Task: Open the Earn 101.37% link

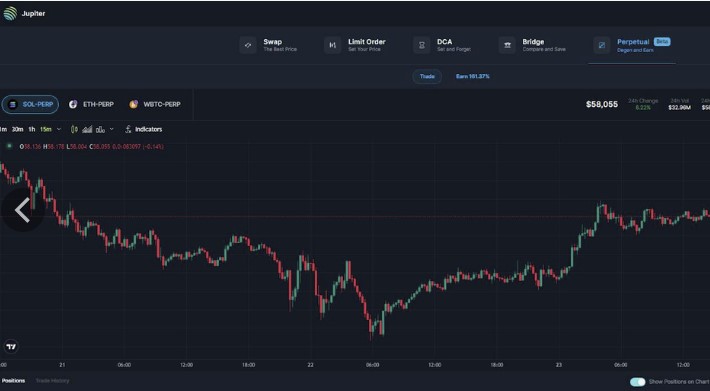Action: (x=472, y=76)
